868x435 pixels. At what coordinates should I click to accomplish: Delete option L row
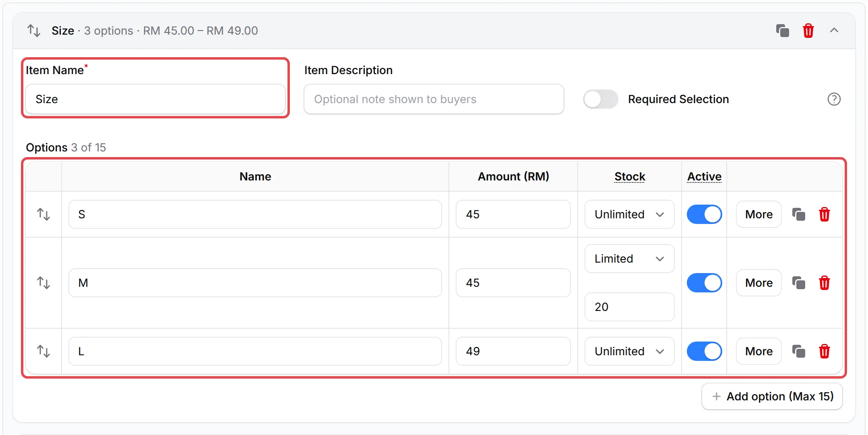825,351
